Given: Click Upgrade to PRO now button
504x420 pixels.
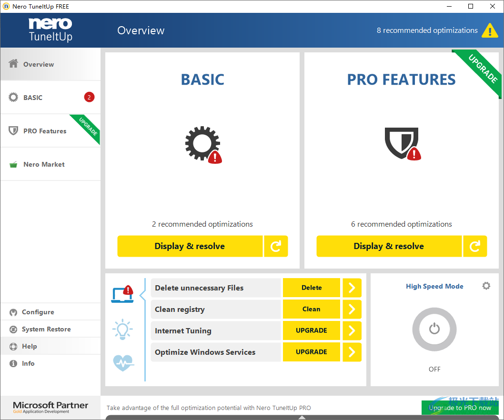Looking at the screenshot, I should pyautogui.click(x=460, y=408).
